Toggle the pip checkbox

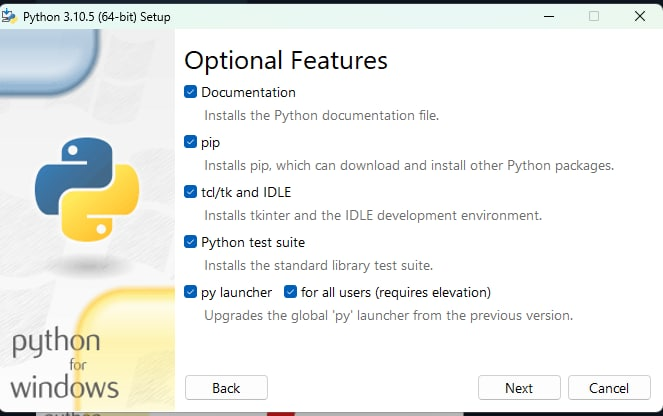(190, 142)
